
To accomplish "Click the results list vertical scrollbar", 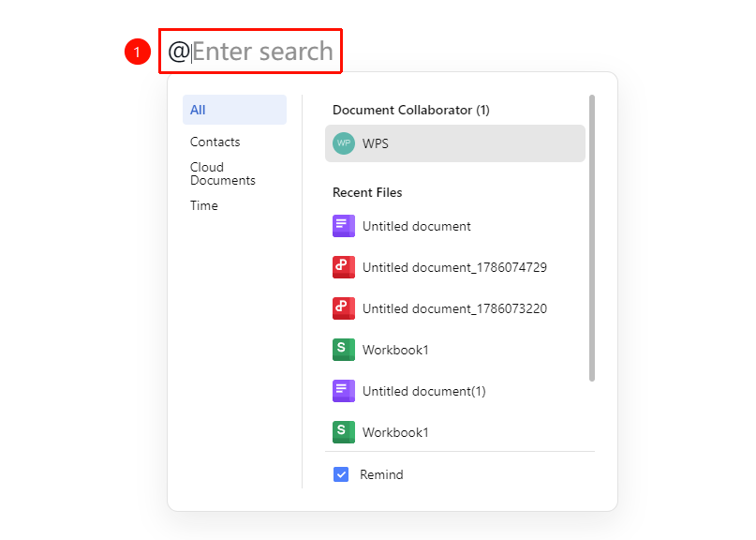I will click(592, 238).
